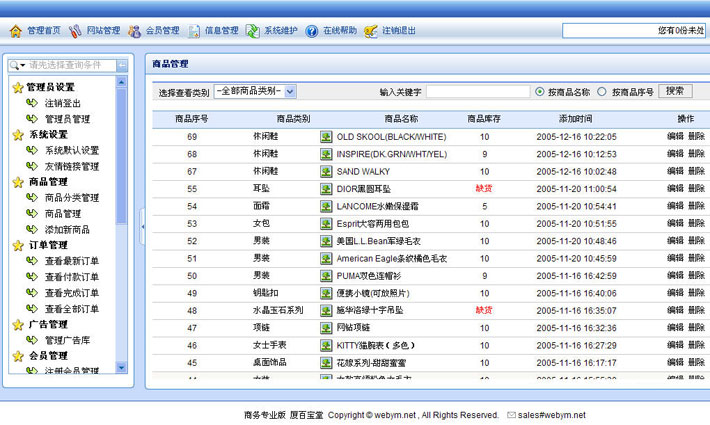Click the image icon for OLD SKOOL(BLACK/WHITE)
This screenshot has width=710, height=425.
tap(326, 137)
